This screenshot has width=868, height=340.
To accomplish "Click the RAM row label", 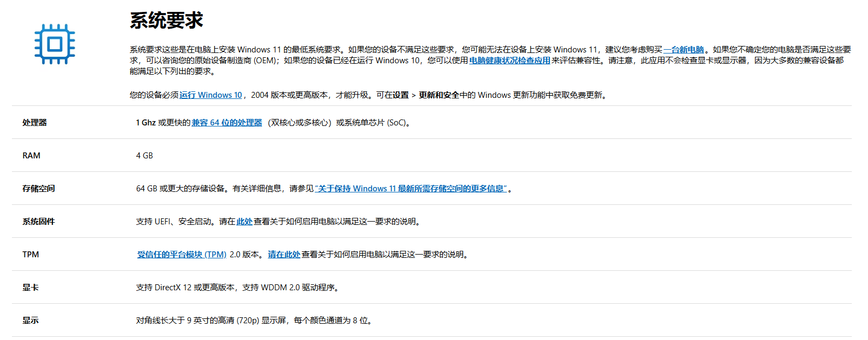I will click(31, 156).
